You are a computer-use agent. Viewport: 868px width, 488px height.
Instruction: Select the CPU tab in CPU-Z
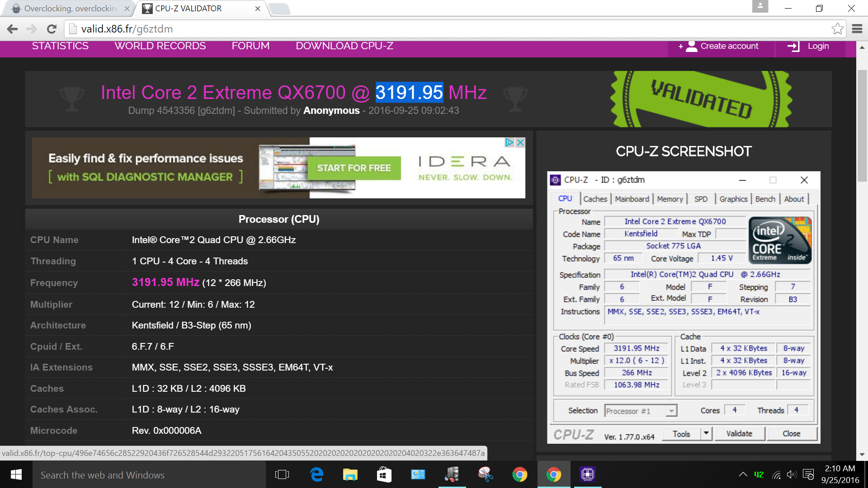[565, 198]
